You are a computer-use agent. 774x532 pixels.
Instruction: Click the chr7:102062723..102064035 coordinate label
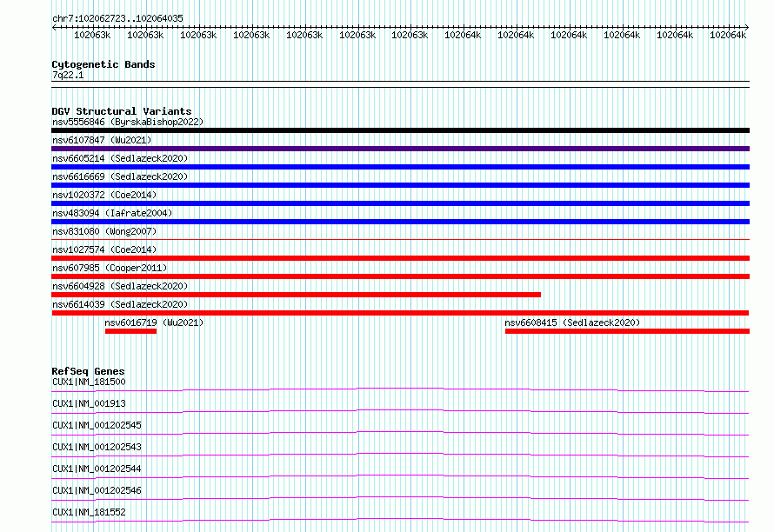[117, 18]
